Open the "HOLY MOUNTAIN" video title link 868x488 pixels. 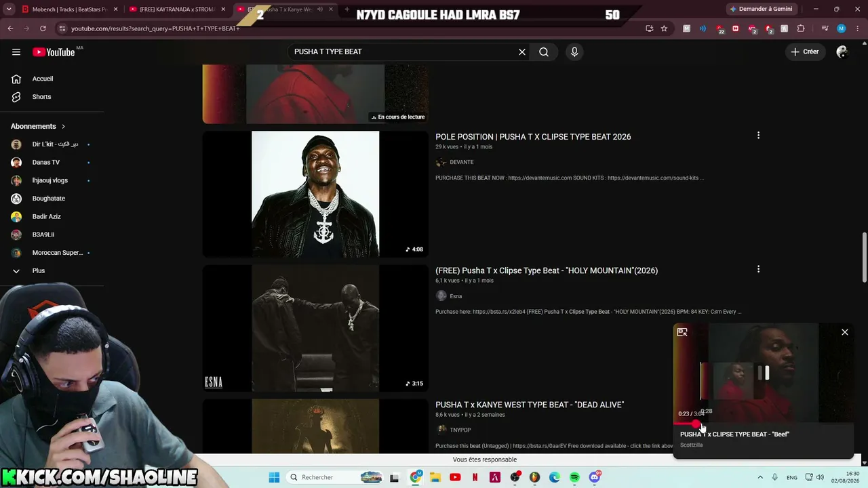(x=547, y=270)
